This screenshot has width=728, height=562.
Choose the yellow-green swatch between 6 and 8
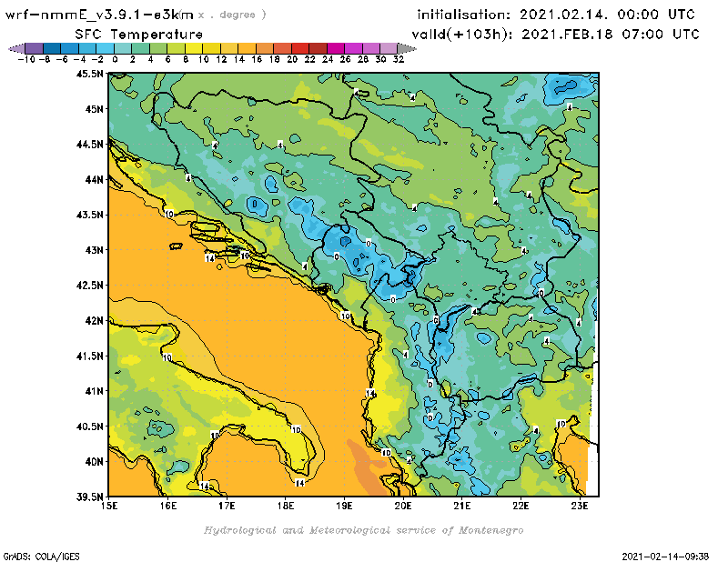176,48
